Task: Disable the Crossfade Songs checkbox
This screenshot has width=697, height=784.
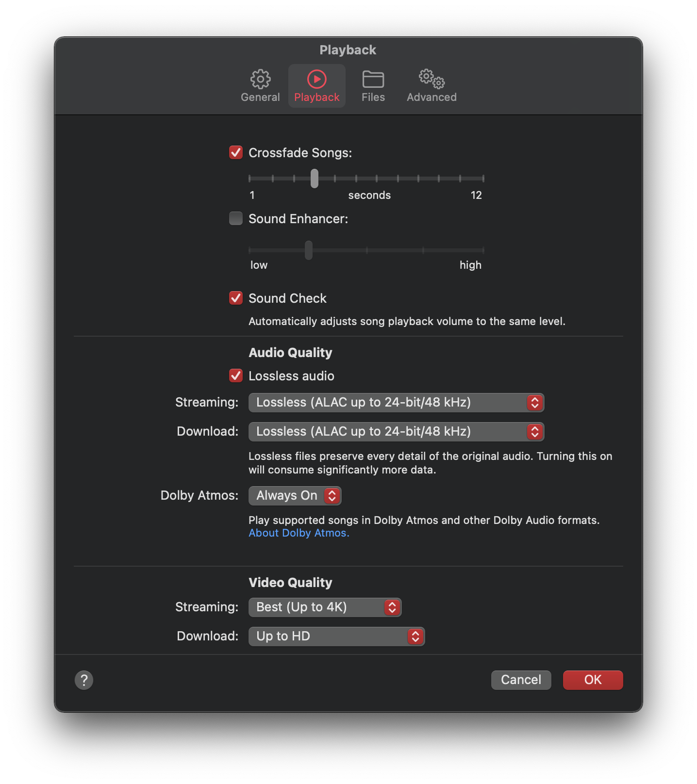Action: pos(236,152)
